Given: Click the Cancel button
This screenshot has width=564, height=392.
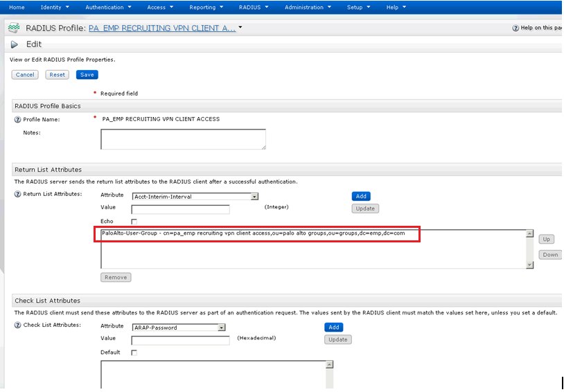Looking at the screenshot, I should (25, 75).
